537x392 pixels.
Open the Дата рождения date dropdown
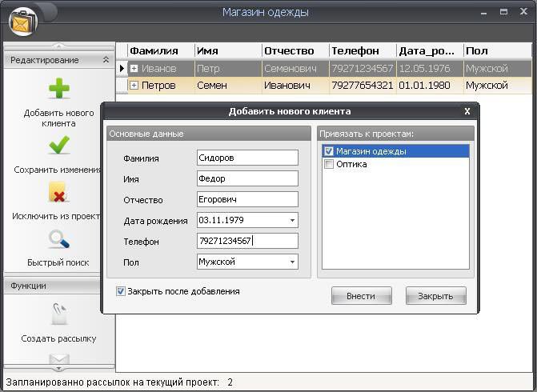click(292, 220)
